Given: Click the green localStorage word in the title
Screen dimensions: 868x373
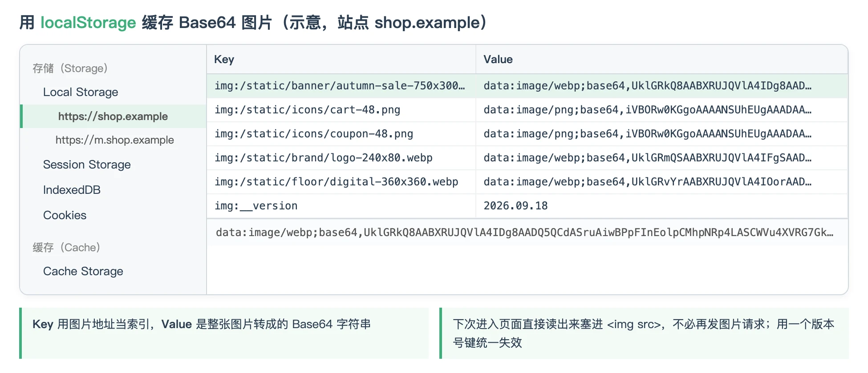Looking at the screenshot, I should pyautogui.click(x=88, y=23).
